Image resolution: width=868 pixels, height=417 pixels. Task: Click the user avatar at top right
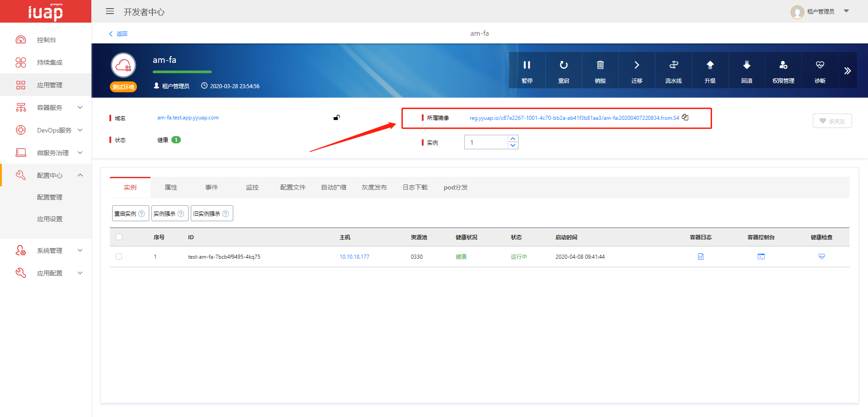(x=797, y=12)
